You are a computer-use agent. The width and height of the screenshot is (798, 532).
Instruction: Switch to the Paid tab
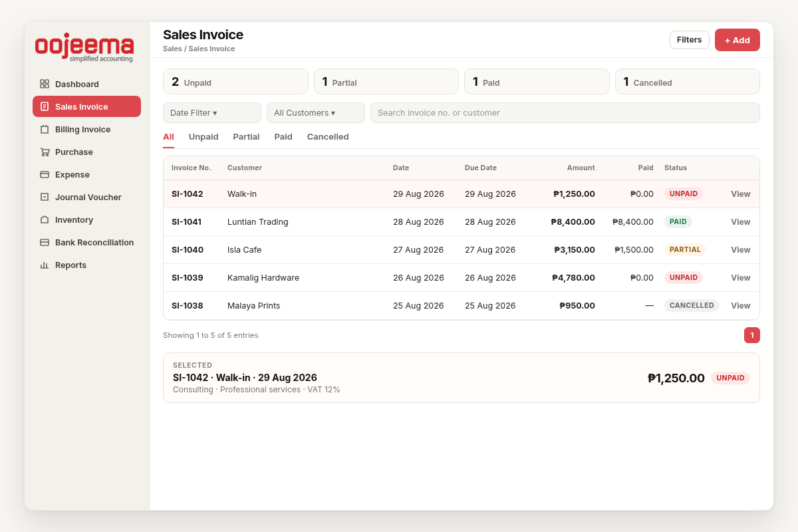coord(283,137)
